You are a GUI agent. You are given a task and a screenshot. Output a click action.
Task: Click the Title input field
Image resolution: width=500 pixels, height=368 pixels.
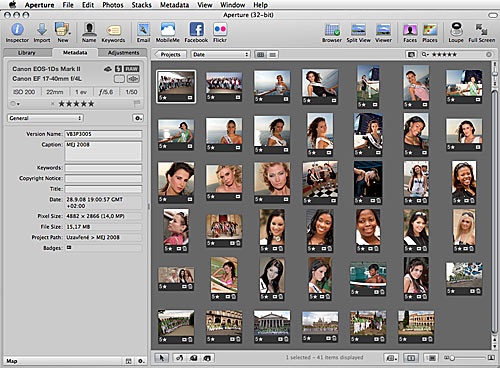103,189
